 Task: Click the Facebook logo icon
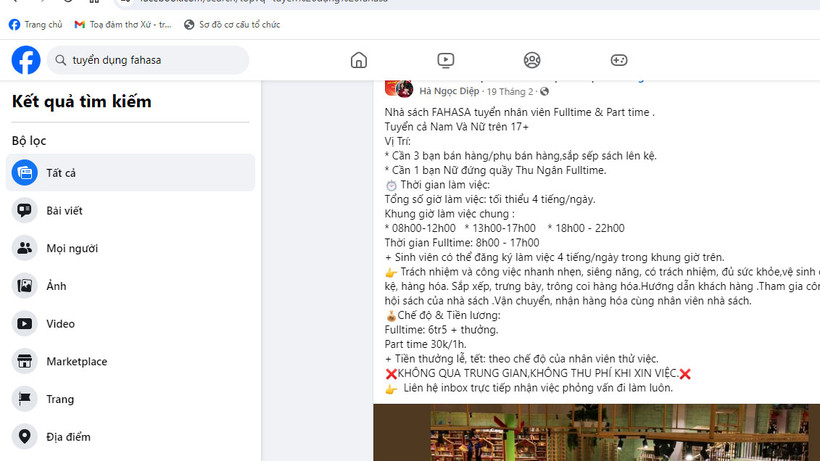26,60
